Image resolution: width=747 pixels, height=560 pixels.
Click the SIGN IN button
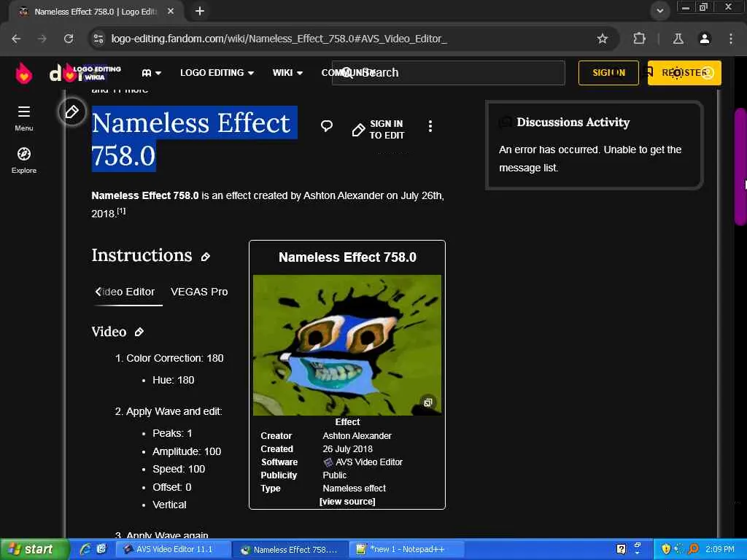coord(608,73)
